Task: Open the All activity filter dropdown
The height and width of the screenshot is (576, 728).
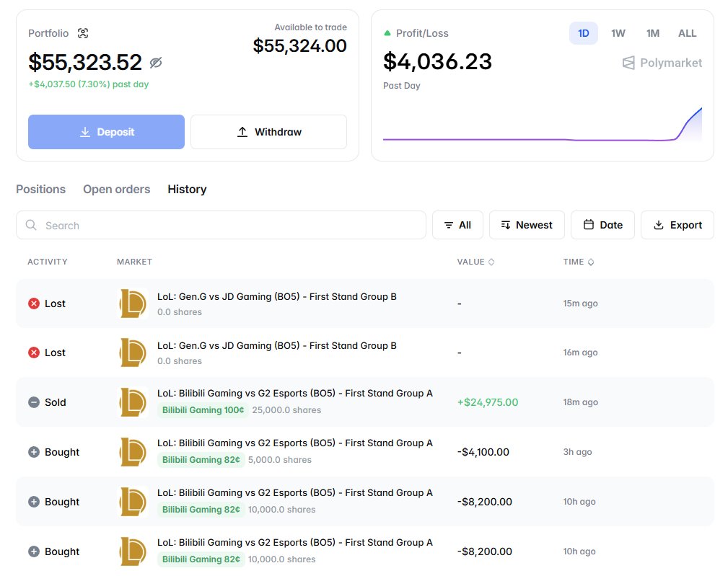Action: [x=457, y=225]
